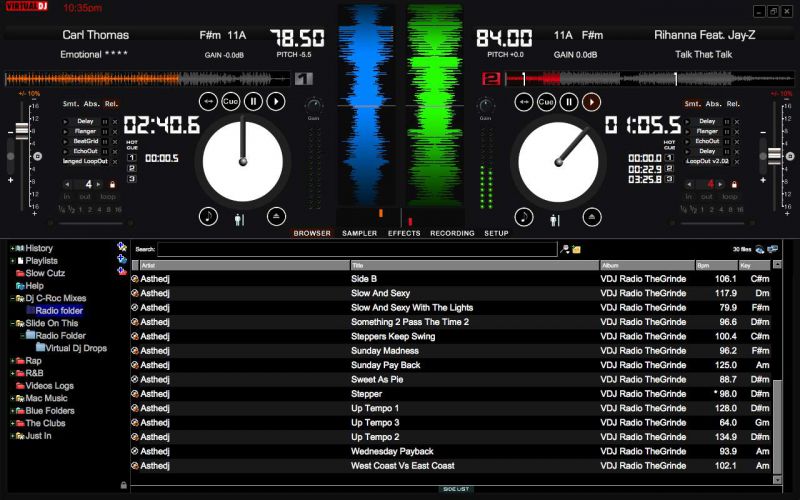Open the SETUP tab
800x500 pixels.
click(496, 233)
